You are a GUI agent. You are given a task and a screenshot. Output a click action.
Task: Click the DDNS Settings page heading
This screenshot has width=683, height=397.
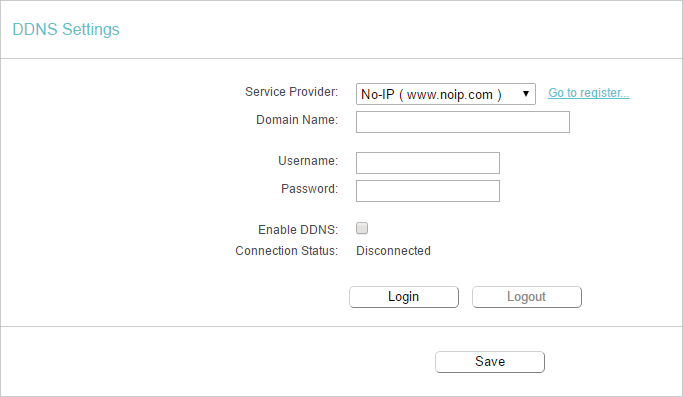tap(66, 30)
